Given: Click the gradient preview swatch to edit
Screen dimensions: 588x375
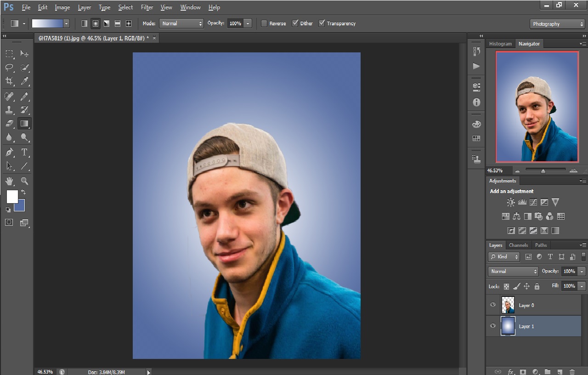Looking at the screenshot, I should 47,23.
